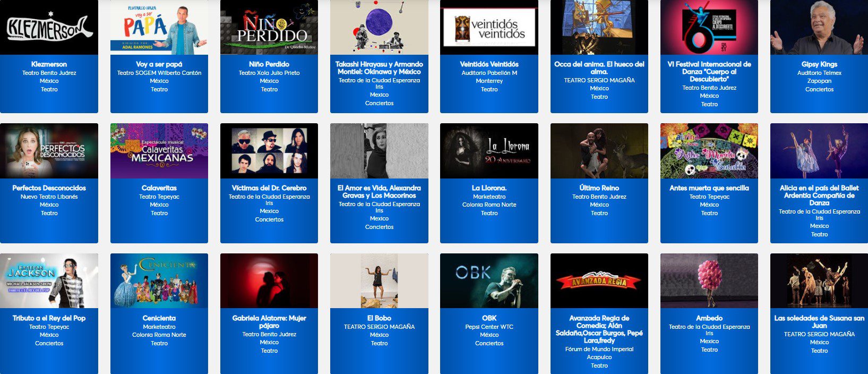Viewport: 868px width, 374px height.
Task: Click the Último Reino title
Action: coord(599,188)
